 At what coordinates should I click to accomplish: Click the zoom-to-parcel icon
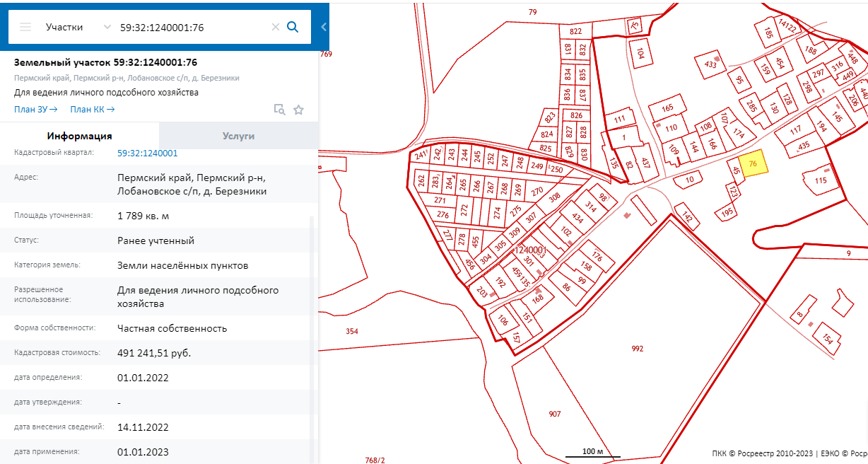click(x=280, y=110)
